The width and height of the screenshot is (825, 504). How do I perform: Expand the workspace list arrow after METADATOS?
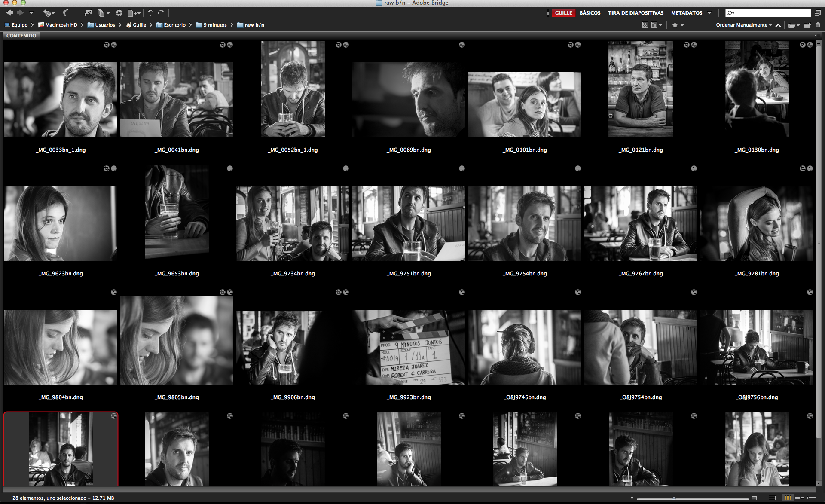point(709,13)
